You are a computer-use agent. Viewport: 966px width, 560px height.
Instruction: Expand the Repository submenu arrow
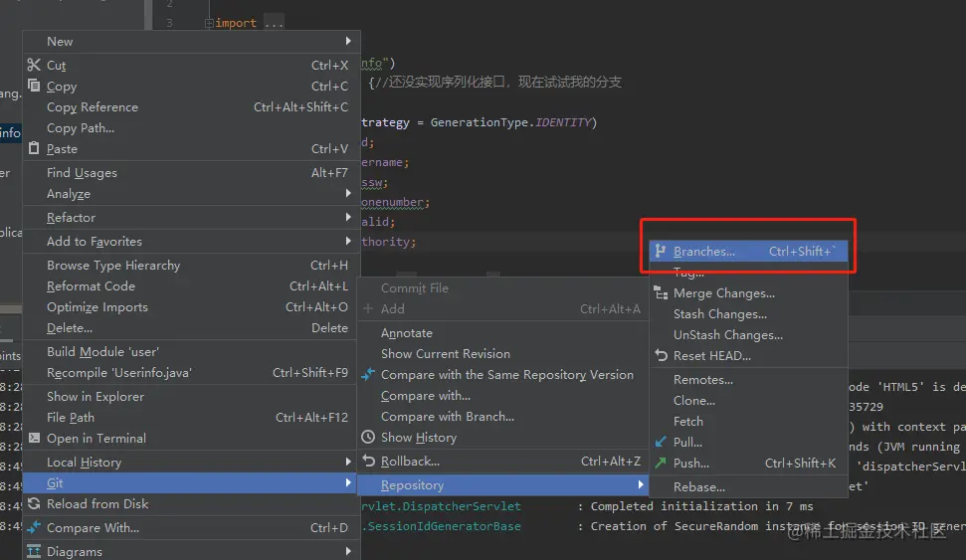click(641, 484)
